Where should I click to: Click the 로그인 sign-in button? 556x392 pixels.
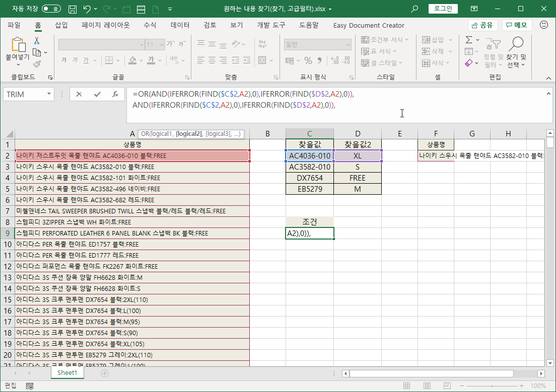pyautogui.click(x=443, y=9)
